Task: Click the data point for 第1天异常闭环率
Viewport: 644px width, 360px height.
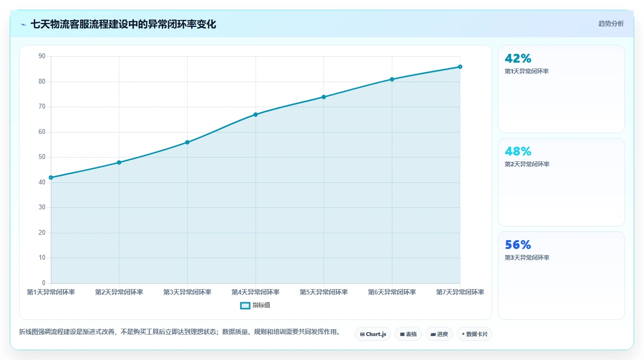Action: coord(51,178)
